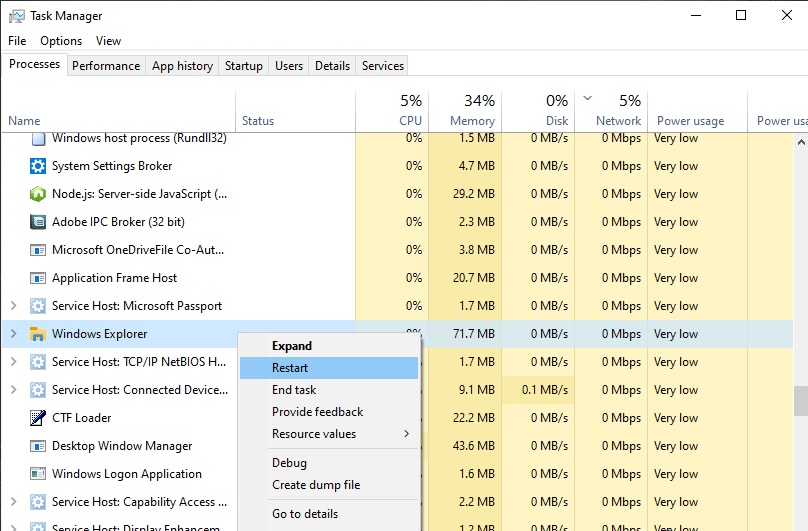Screen dimensions: 808x531
Task: Select the System Settings Broker row name
Action: (x=112, y=166)
